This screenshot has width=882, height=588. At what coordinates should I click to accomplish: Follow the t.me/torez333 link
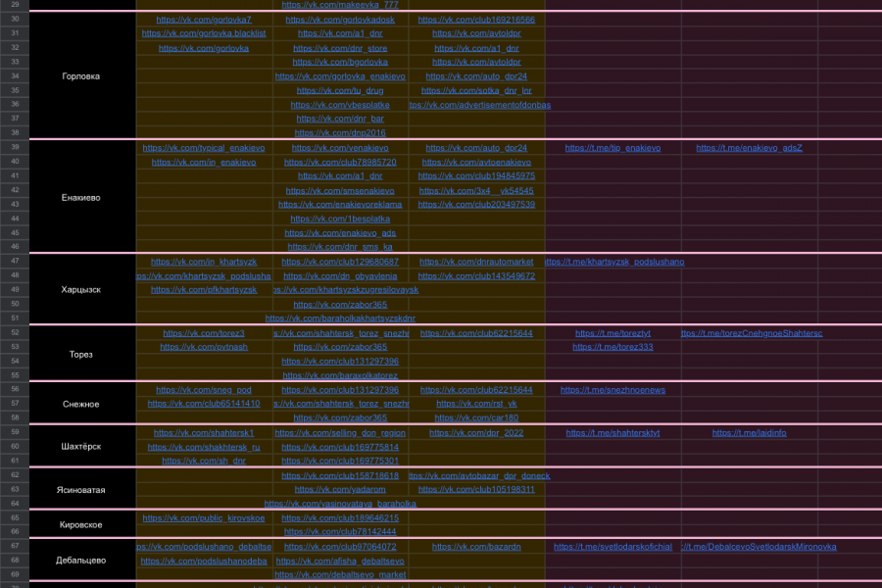(612, 347)
